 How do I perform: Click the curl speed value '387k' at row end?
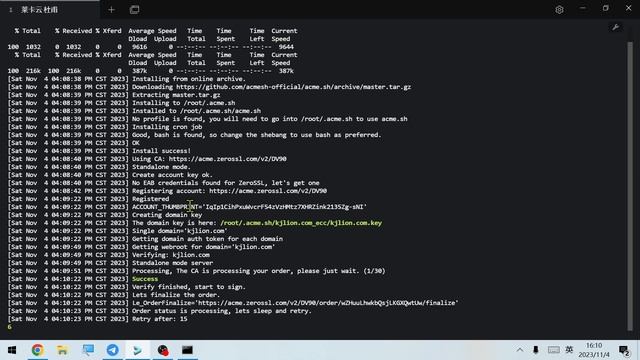[x=286, y=71]
